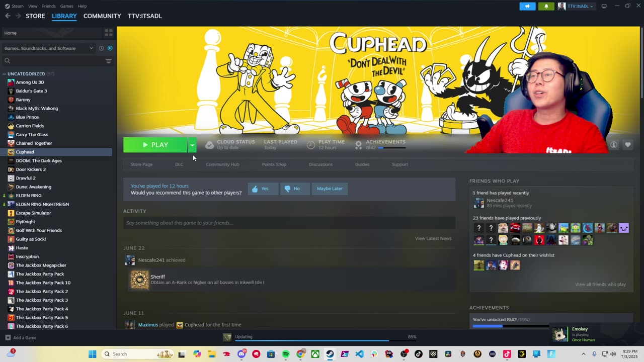644x362 pixels.
Task: Open the View menu
Action: click(x=33, y=6)
